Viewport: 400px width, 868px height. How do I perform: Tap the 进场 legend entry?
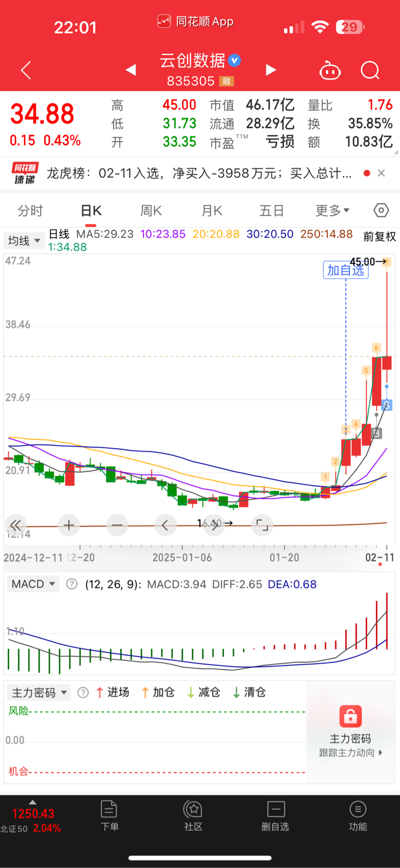pos(113,692)
